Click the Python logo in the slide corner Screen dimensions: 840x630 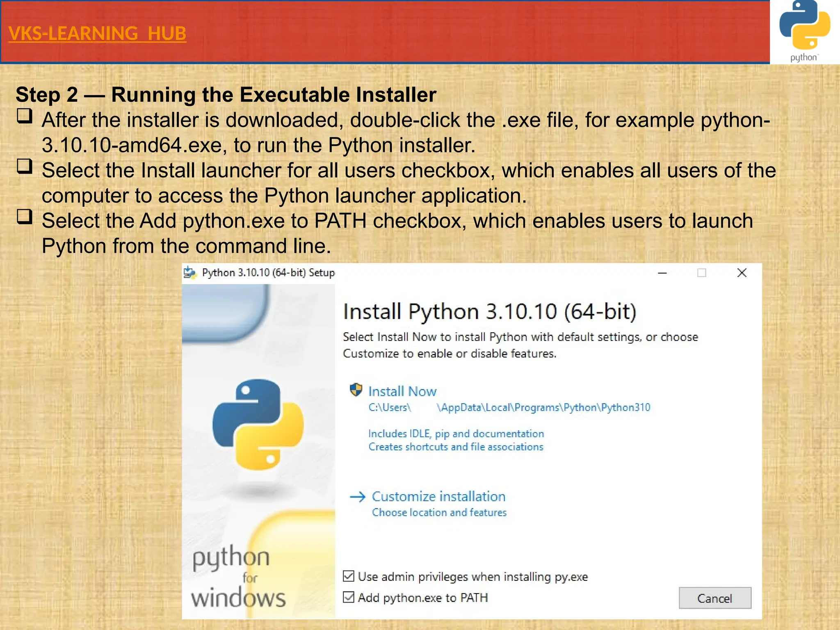[x=804, y=31]
